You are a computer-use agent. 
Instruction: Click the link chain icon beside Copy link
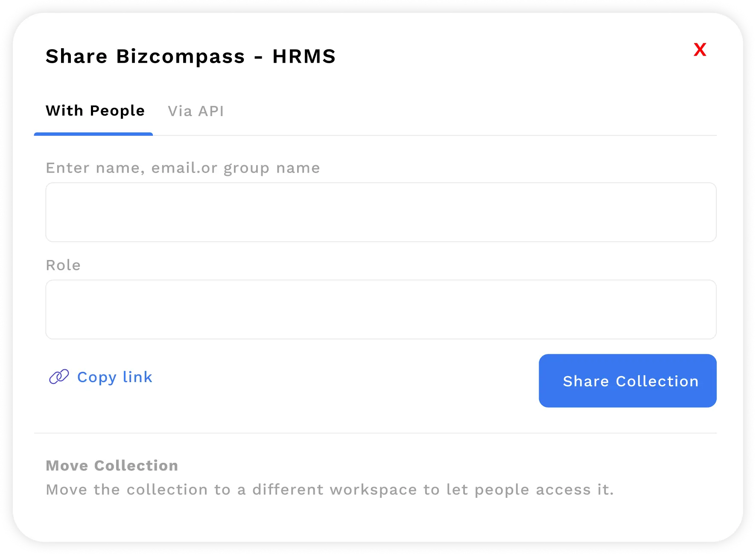(59, 377)
